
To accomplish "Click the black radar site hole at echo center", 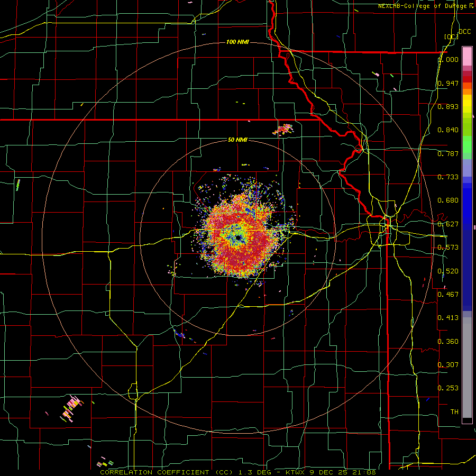I will click(239, 237).
